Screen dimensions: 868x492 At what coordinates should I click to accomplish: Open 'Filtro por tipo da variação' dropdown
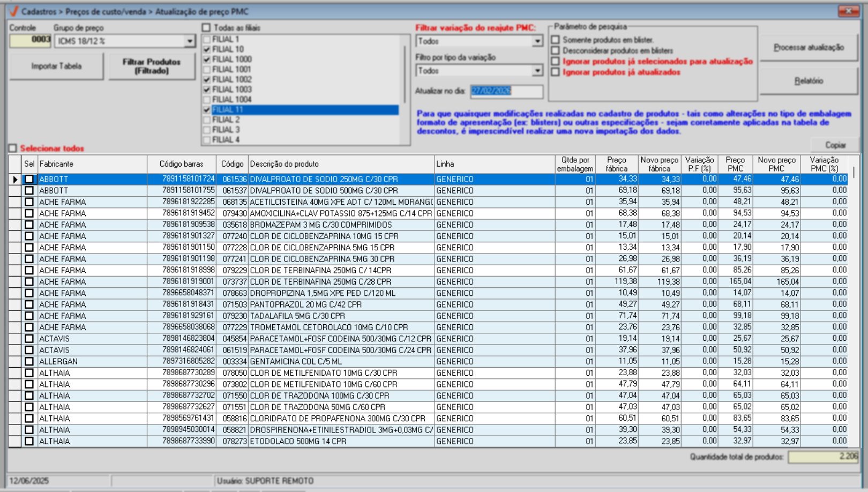[x=537, y=71]
